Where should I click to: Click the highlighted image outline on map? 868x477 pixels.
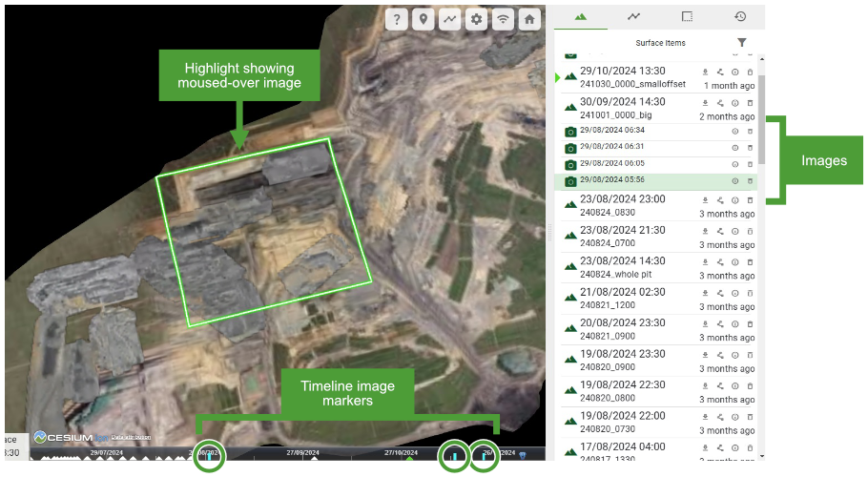point(263,233)
